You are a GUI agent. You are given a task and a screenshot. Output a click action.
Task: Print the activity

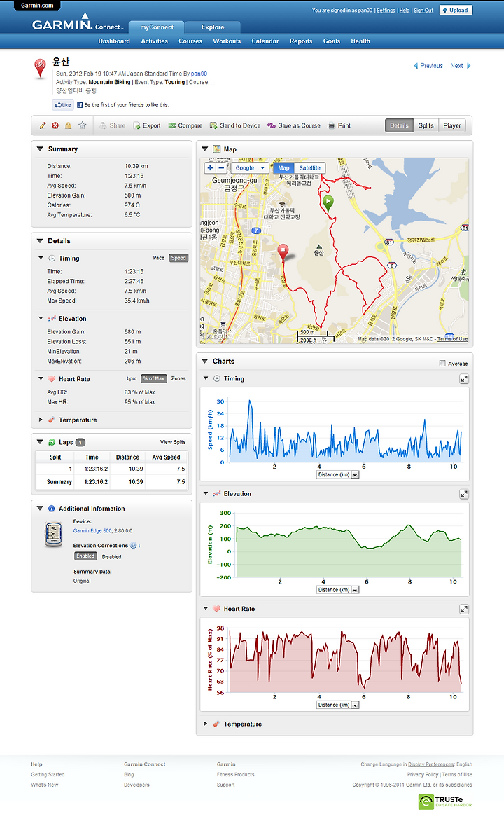[339, 125]
